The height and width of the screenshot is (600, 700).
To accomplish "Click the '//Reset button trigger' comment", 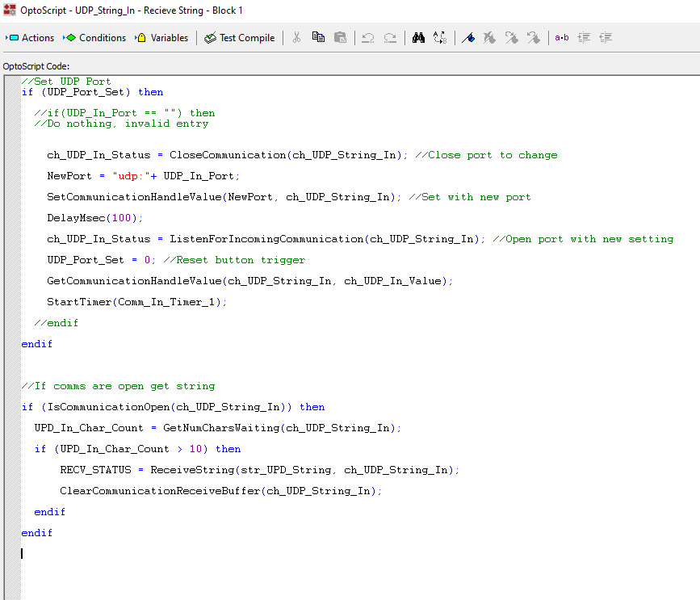I will pyautogui.click(x=234, y=260).
